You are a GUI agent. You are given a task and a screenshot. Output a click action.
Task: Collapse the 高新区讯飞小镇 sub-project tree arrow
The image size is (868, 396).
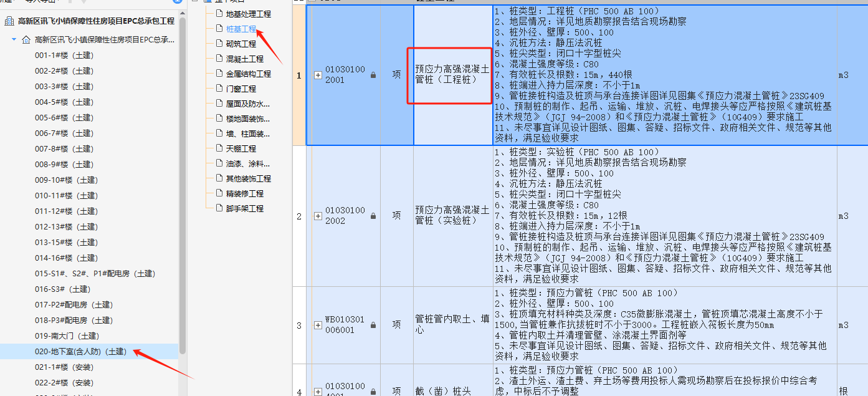[x=14, y=40]
